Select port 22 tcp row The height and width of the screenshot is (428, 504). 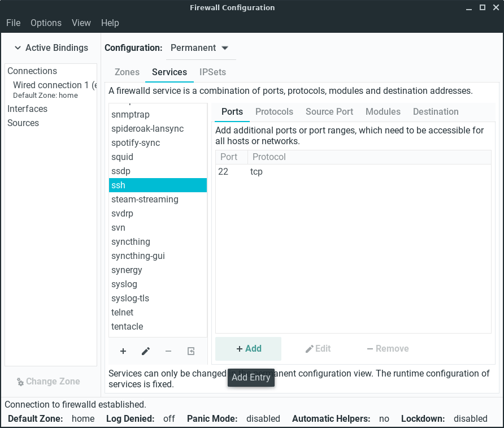[x=283, y=171]
